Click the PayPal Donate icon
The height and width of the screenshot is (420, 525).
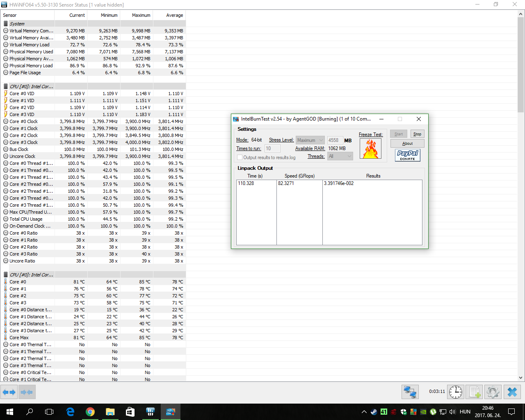pos(408,155)
